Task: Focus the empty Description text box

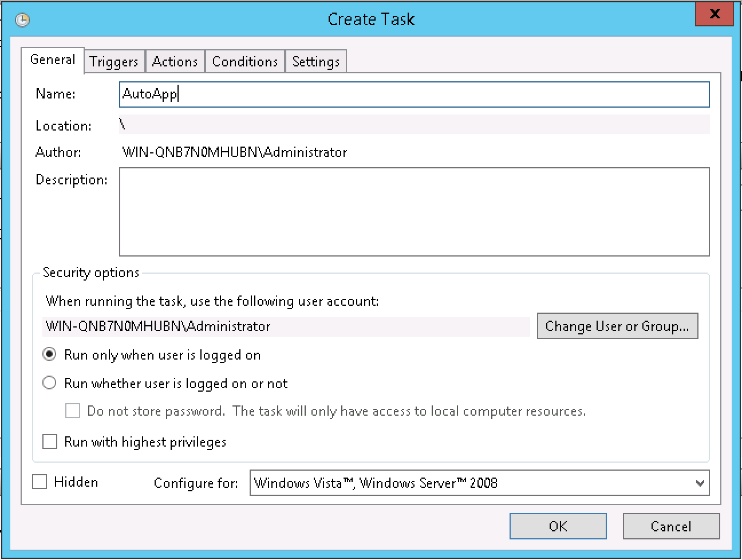Action: click(x=414, y=211)
